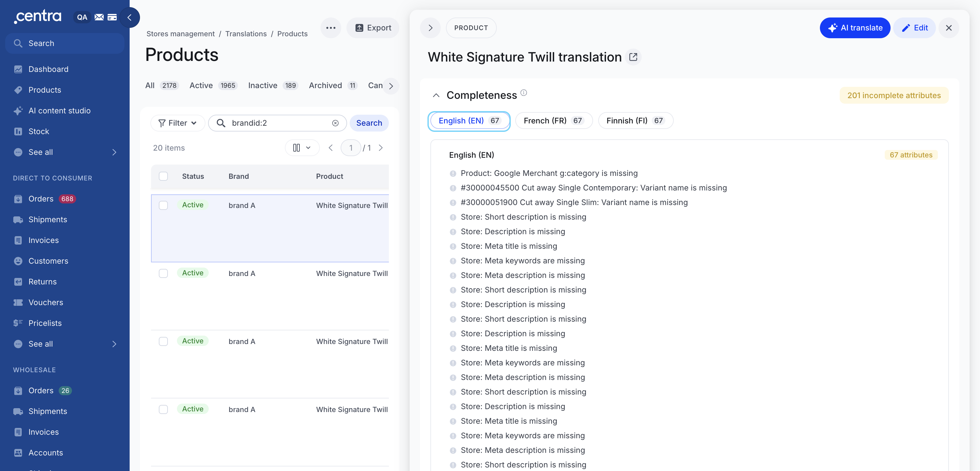The image size is (980, 471).
Task: Open Pricelists in the sidebar
Action: pyautogui.click(x=45, y=323)
